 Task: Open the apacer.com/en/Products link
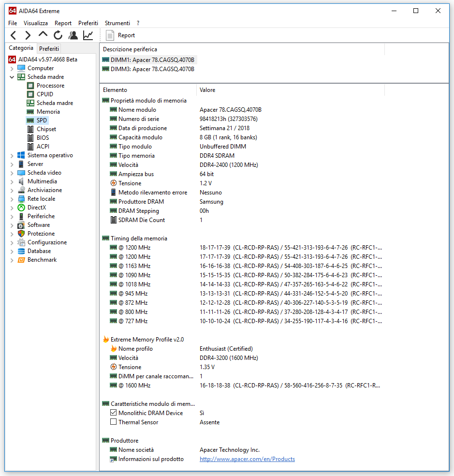pyautogui.click(x=247, y=459)
